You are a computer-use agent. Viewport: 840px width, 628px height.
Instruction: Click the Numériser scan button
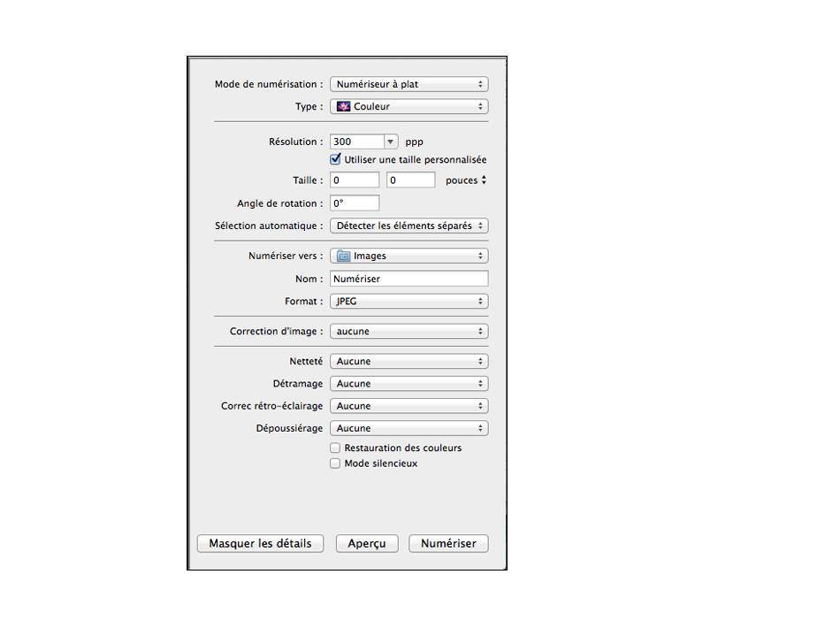(x=448, y=543)
